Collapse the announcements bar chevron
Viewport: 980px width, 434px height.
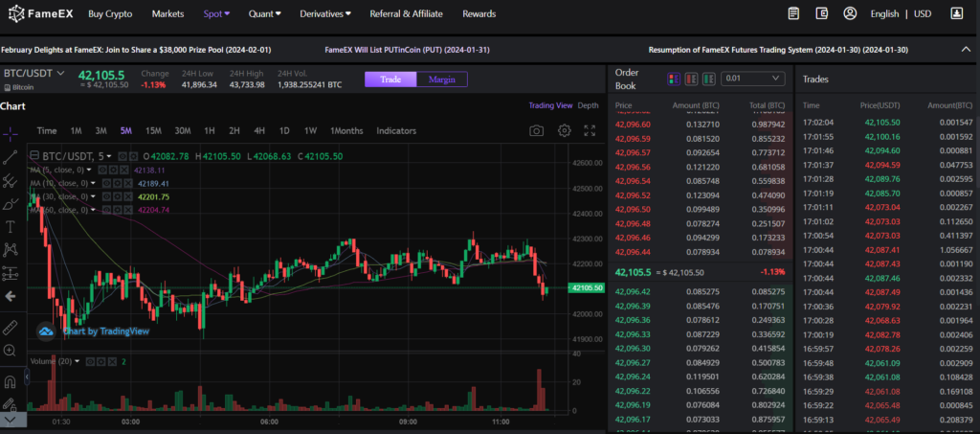click(967, 50)
